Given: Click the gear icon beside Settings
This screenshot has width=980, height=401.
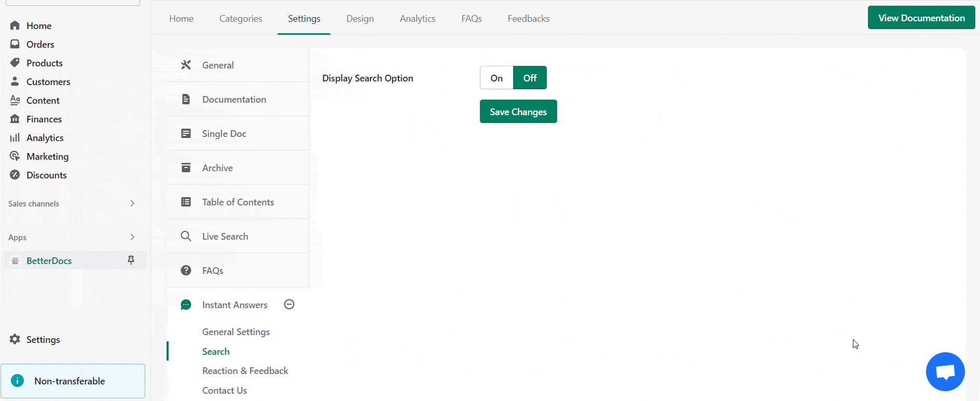Looking at the screenshot, I should pos(15,339).
